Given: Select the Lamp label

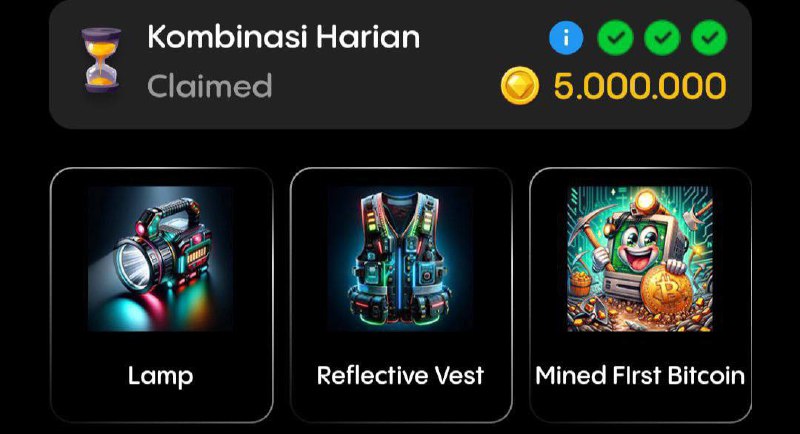Looking at the screenshot, I should pos(161,376).
